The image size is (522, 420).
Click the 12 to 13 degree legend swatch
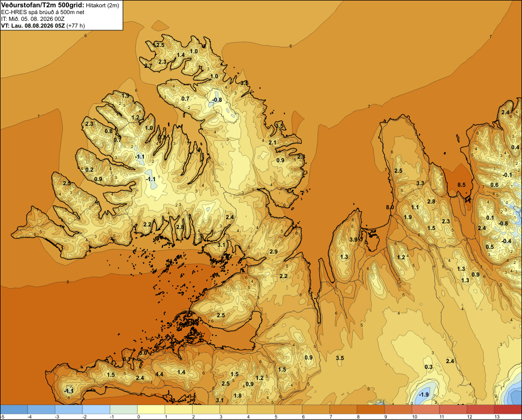(x=480, y=409)
